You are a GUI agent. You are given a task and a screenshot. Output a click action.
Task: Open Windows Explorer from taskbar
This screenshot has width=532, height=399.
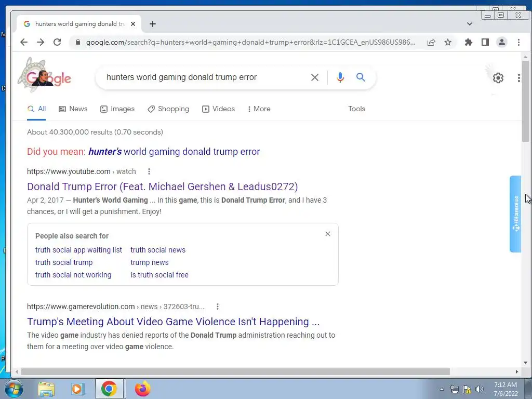[x=46, y=389]
